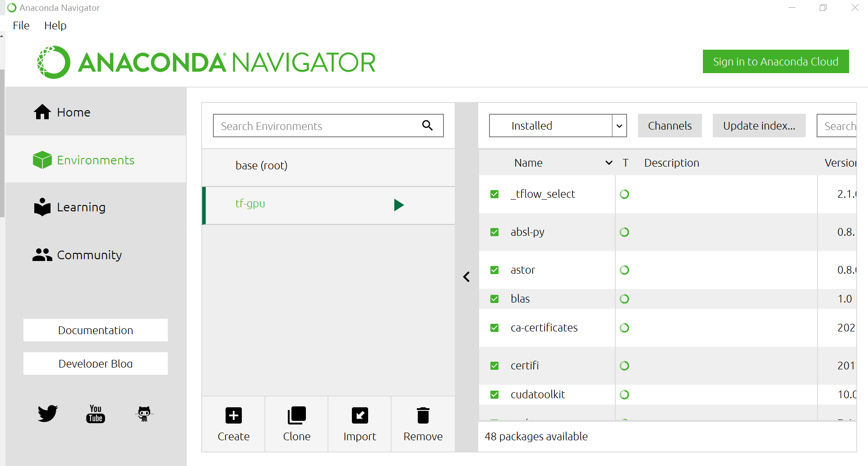Click the search environments magnifier icon
868x466 pixels.
click(427, 126)
